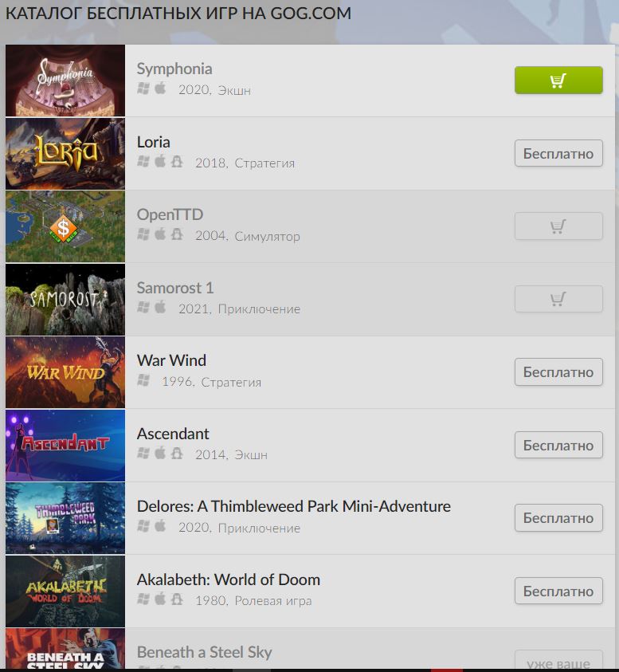This screenshot has width=619, height=672.
Task: Click Бесплатно for Akalabeth: World of Doom
Action: pos(558,591)
